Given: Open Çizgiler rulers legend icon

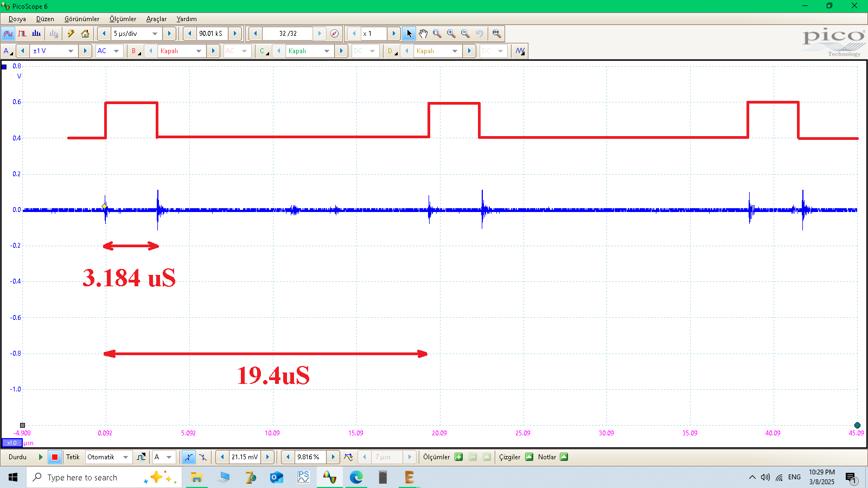Looking at the screenshot, I should click(529, 457).
